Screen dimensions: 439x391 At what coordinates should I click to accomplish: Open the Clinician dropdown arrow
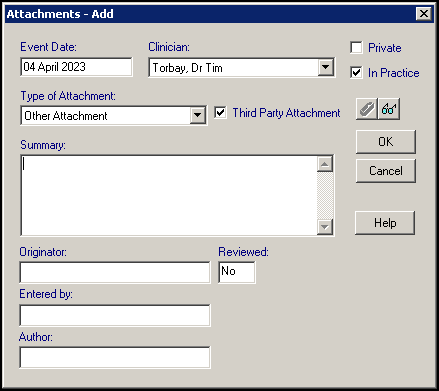[x=326, y=68]
